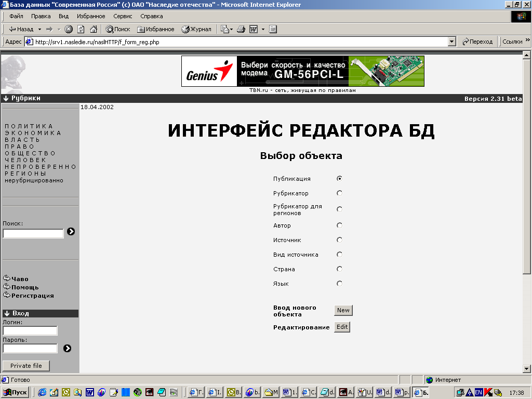Click the Windows logo throbber icon
The image size is (532, 399).
coord(521,16)
